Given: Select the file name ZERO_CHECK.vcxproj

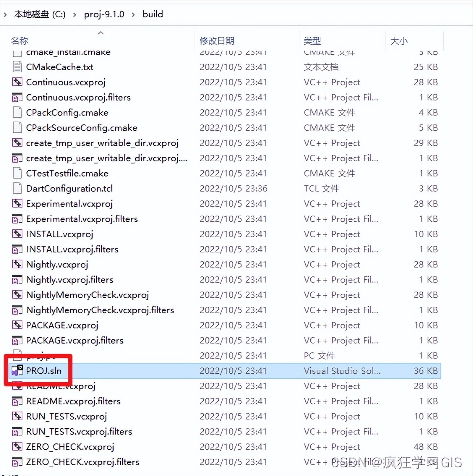Looking at the screenshot, I should [x=70, y=447].
